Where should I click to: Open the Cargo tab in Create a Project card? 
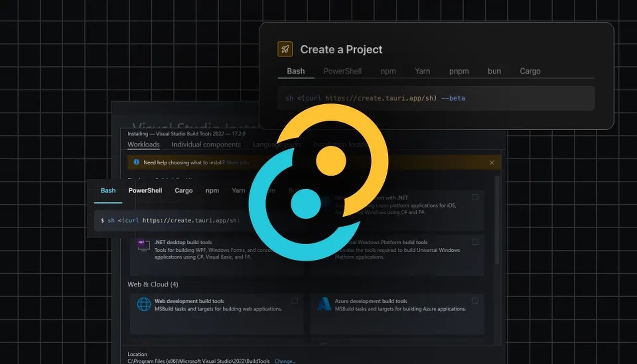tap(530, 71)
